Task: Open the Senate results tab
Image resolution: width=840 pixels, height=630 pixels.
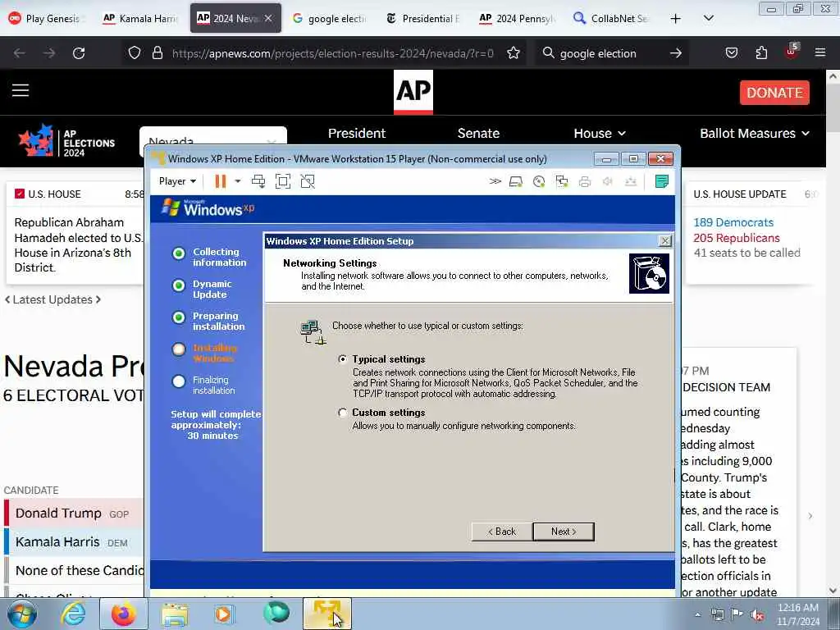Action: coord(478,134)
